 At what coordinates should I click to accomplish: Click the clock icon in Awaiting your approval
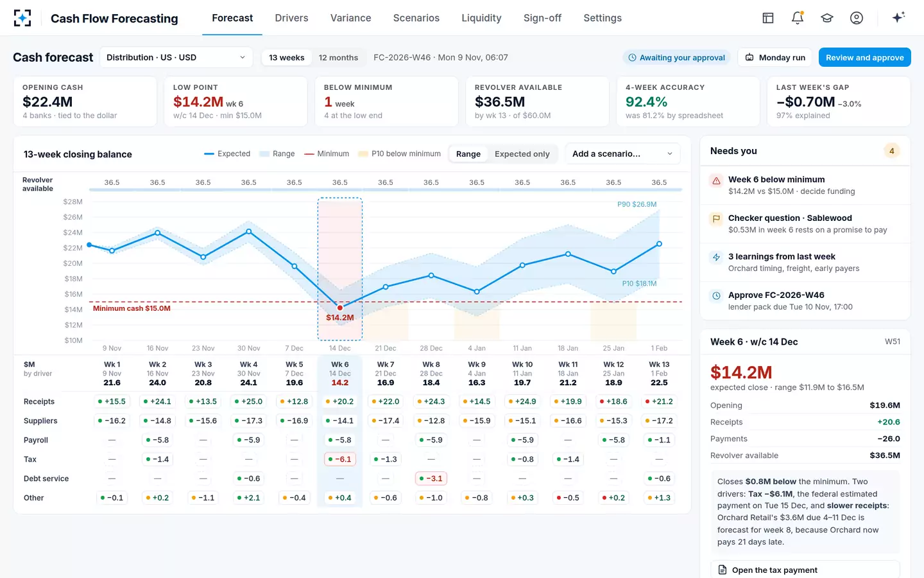(632, 58)
